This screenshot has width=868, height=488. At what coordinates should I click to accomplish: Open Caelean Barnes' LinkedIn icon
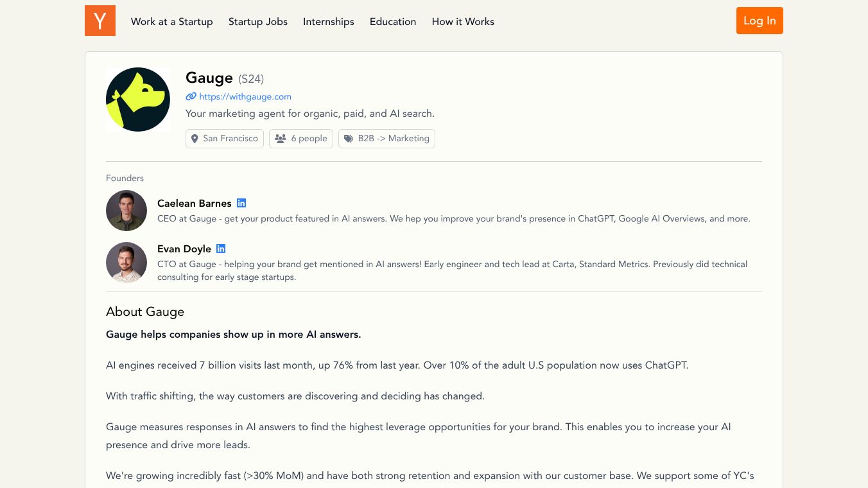pyautogui.click(x=241, y=203)
